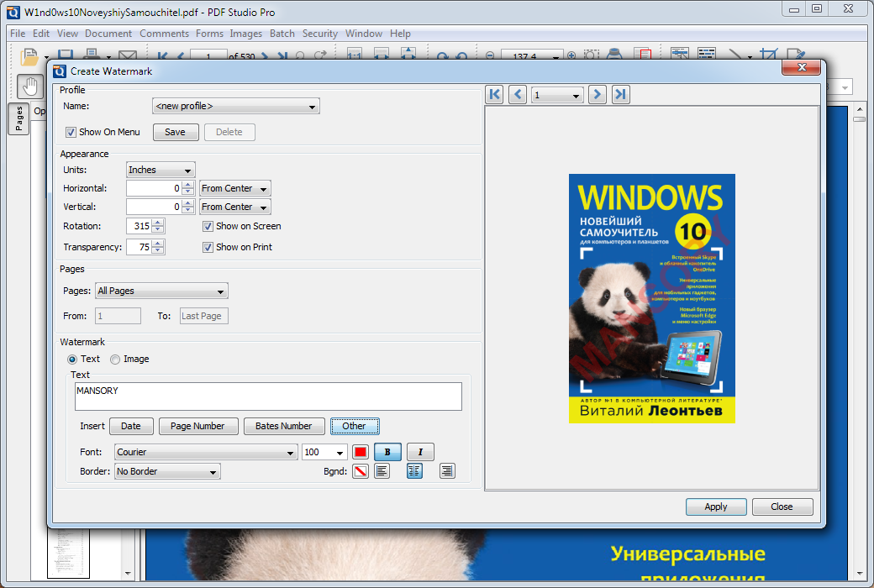Viewport: 874px width, 588px height.
Task: Switch to the Pages side tab
Action: tap(18, 118)
